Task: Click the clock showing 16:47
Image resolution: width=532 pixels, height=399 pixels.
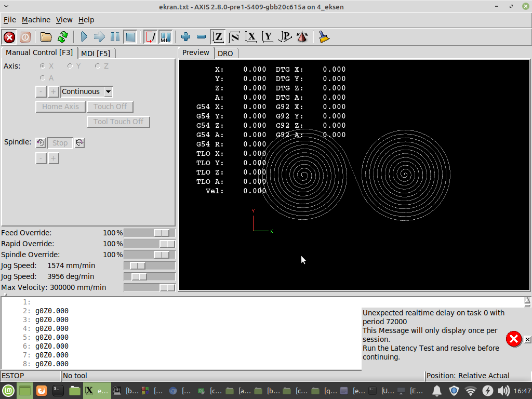Action: coord(522,391)
